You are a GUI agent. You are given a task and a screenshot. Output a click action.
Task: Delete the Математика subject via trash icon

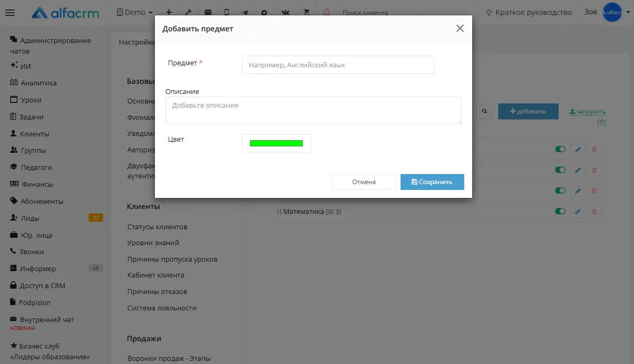594,212
